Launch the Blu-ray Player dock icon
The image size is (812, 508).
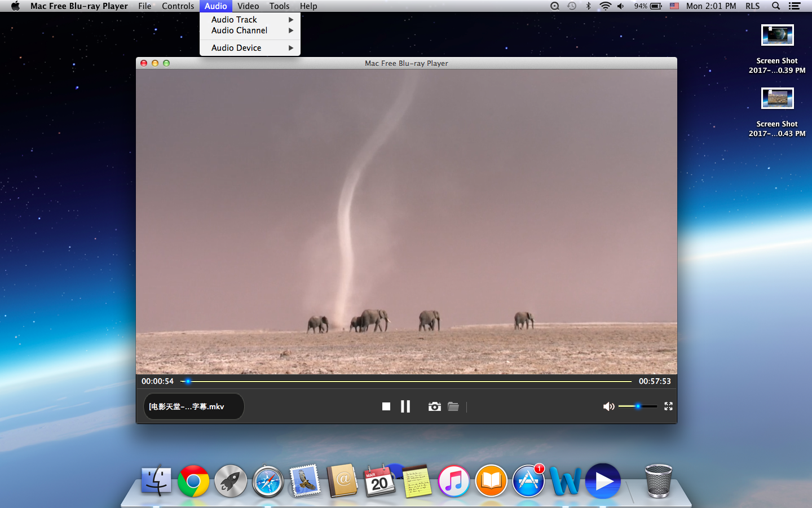603,481
